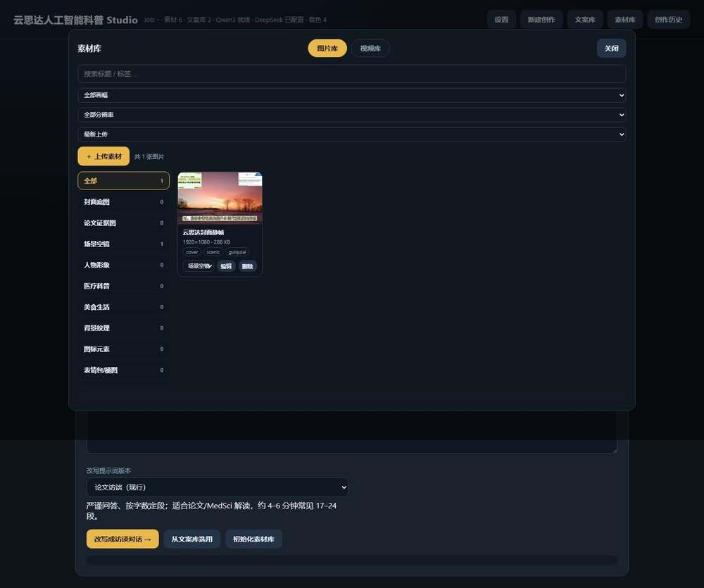Open 文案库 in the top navigation
The image size is (704, 588).
coord(585,20)
